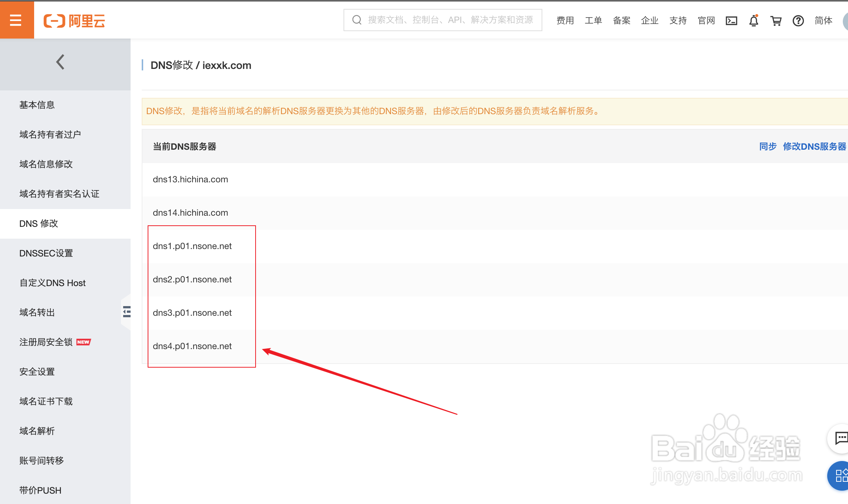Open 备案 top navigation item
Image resolution: width=848 pixels, height=504 pixels.
[x=621, y=21]
